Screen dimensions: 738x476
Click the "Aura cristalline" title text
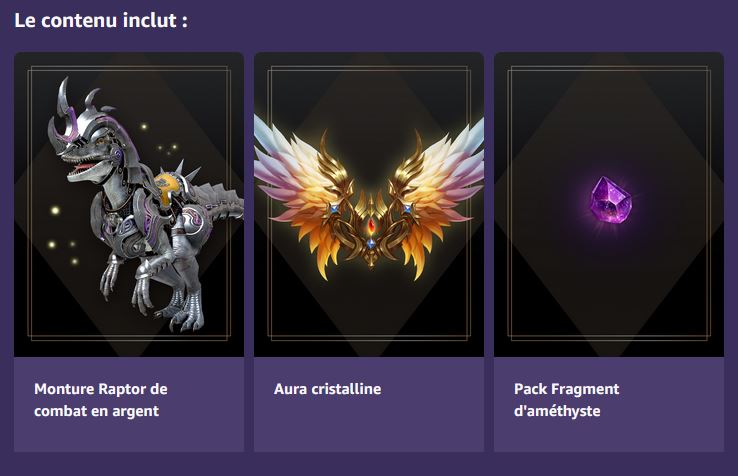click(x=327, y=389)
